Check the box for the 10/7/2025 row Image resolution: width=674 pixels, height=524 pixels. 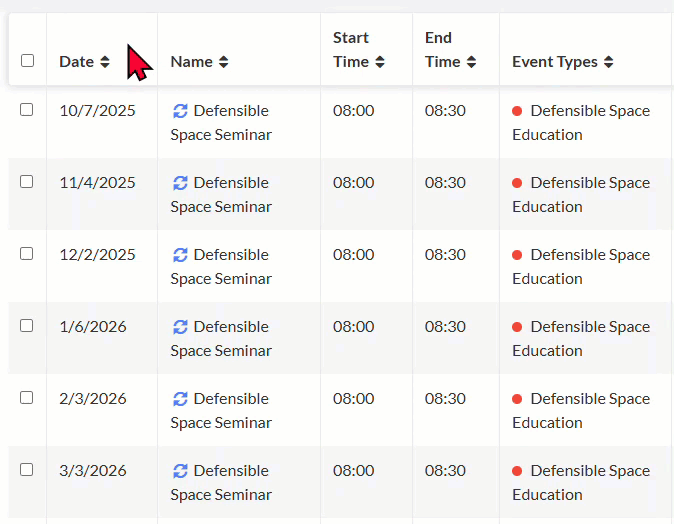tap(27, 110)
